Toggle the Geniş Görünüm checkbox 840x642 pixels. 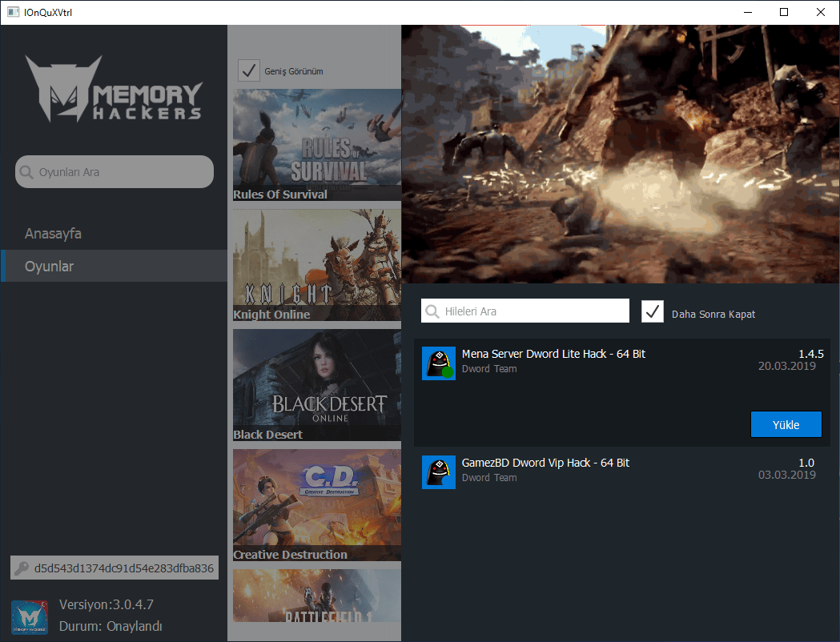coord(248,70)
